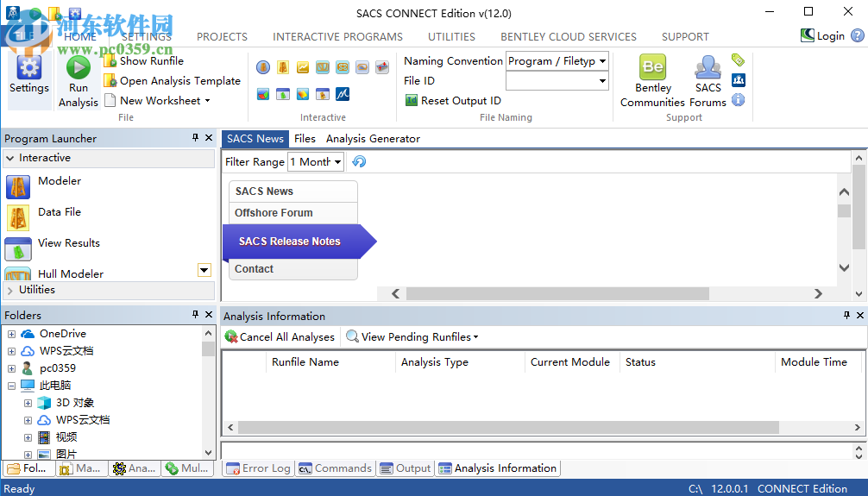Open the UTILITIES ribbon tab
The image size is (868, 496).
[452, 37]
